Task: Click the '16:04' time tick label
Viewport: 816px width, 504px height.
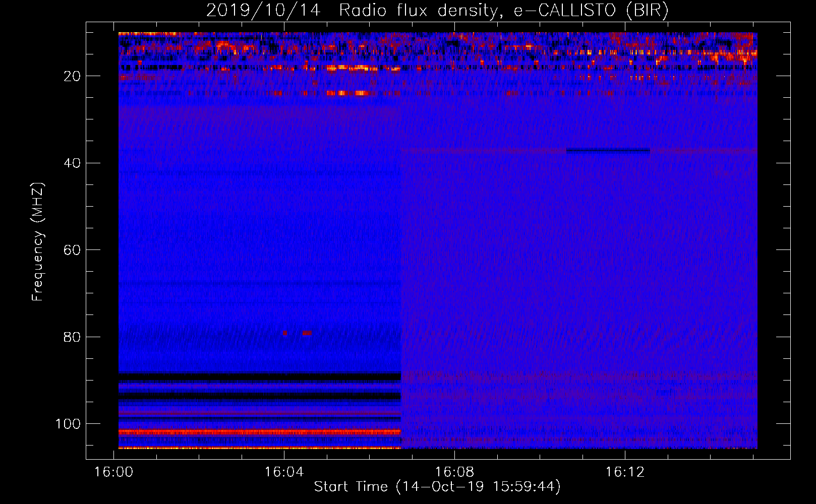Action: [x=284, y=472]
